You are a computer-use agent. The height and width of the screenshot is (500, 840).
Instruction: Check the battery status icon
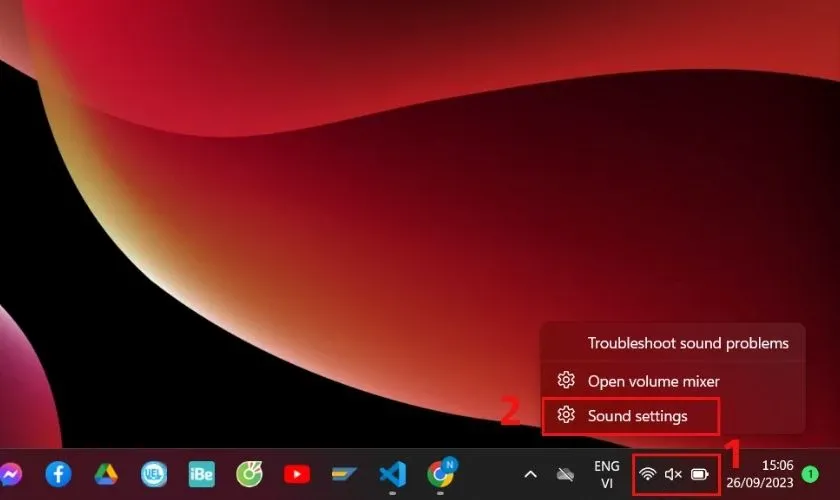pos(699,474)
